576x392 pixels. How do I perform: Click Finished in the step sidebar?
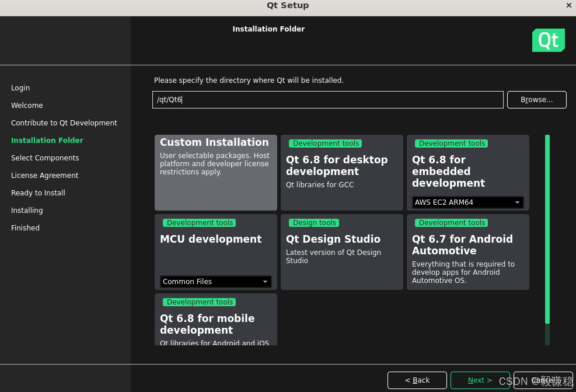click(x=25, y=228)
